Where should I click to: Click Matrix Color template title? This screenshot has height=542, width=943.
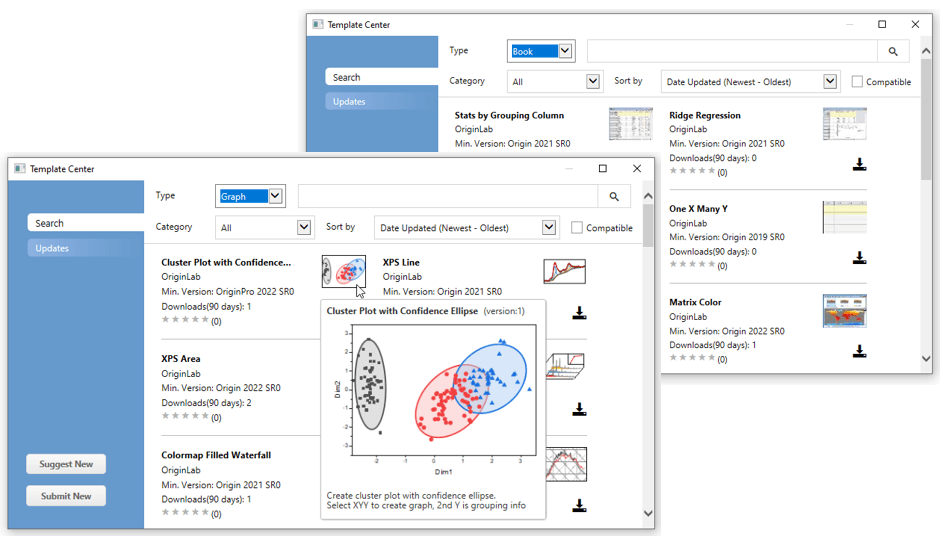[695, 303]
